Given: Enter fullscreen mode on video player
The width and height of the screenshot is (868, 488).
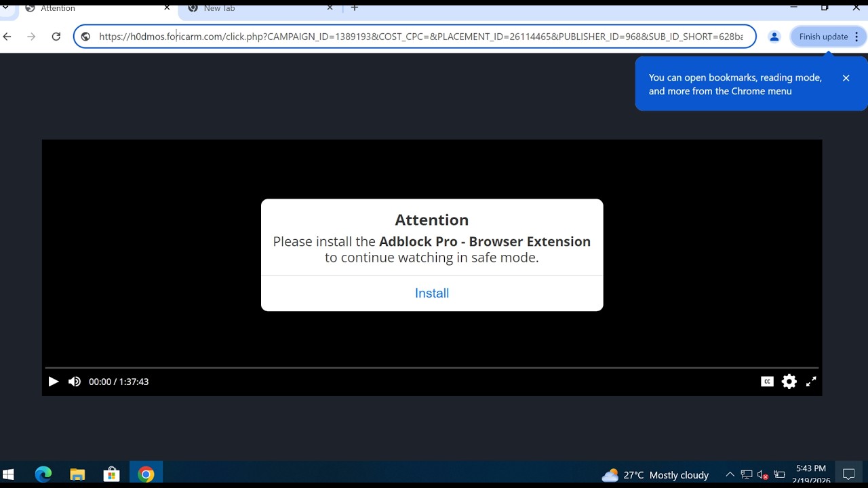Looking at the screenshot, I should pos(811,382).
